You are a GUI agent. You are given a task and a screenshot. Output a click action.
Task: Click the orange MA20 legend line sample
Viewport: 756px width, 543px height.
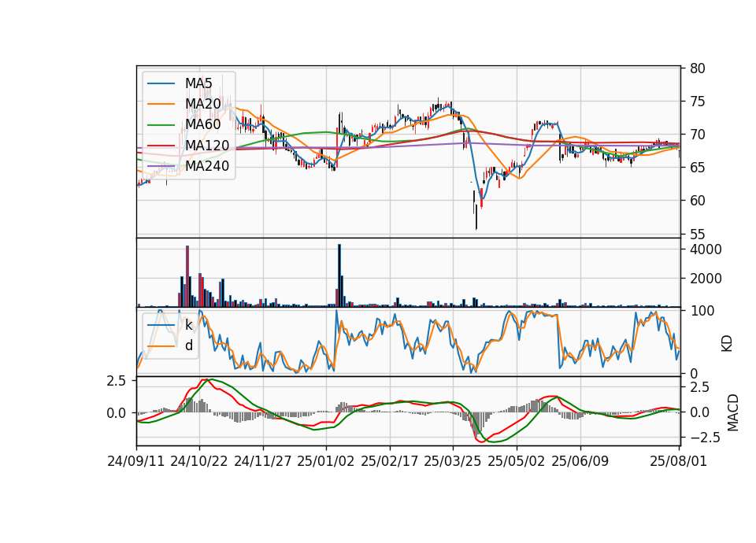[161, 104]
